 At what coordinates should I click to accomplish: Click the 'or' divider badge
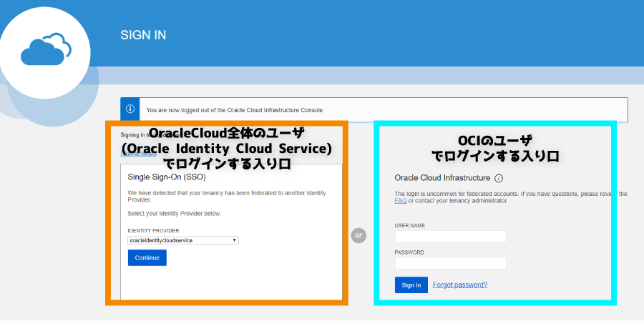pos(358,236)
